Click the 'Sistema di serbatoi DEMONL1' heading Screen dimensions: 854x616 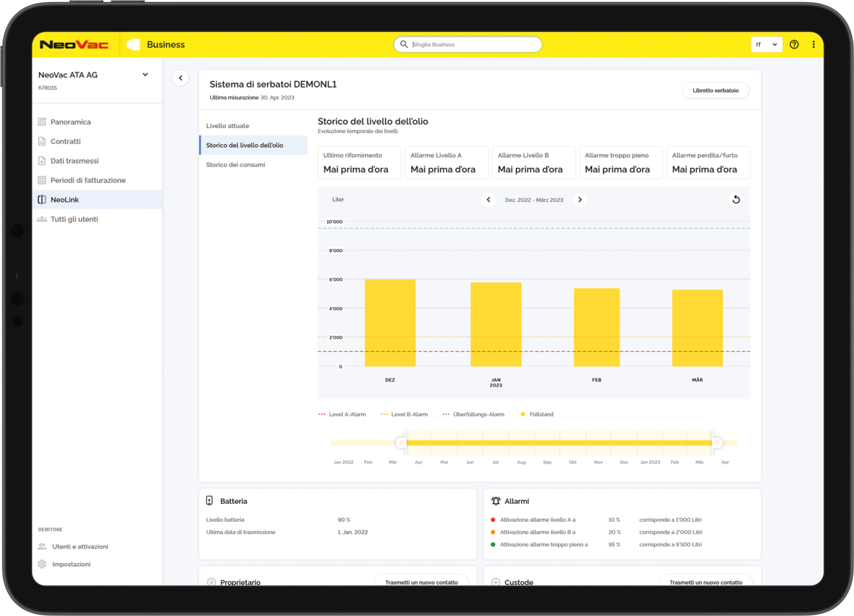click(x=273, y=85)
